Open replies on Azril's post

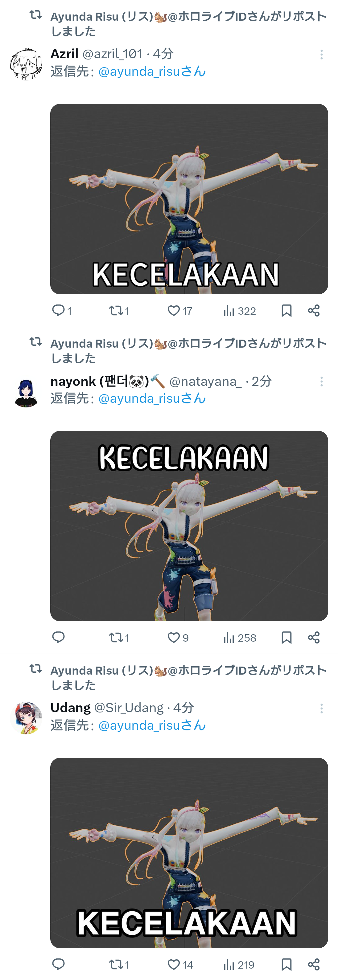[x=62, y=310]
